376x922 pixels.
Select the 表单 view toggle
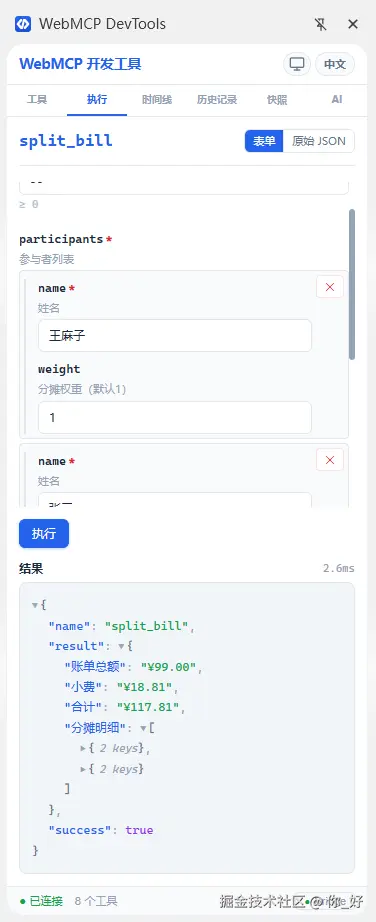click(x=264, y=141)
